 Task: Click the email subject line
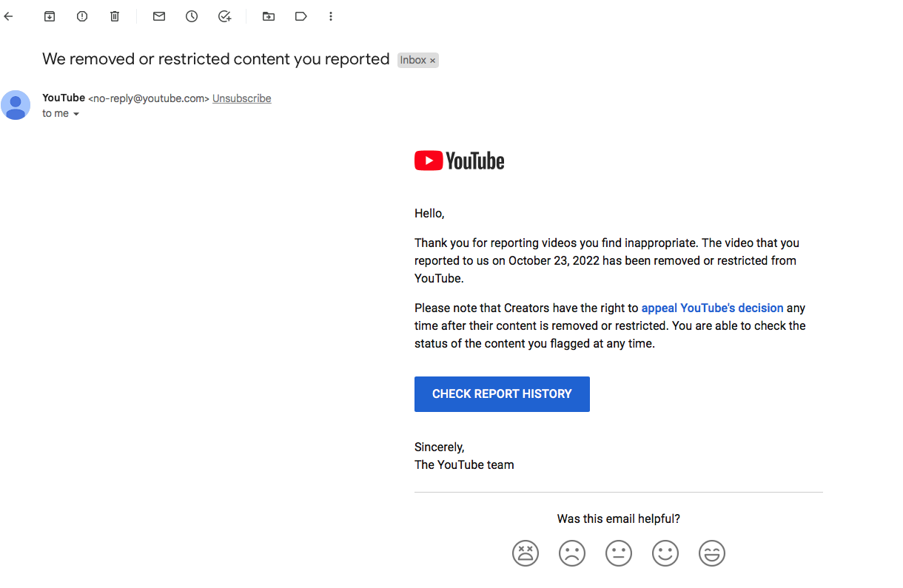tap(216, 59)
